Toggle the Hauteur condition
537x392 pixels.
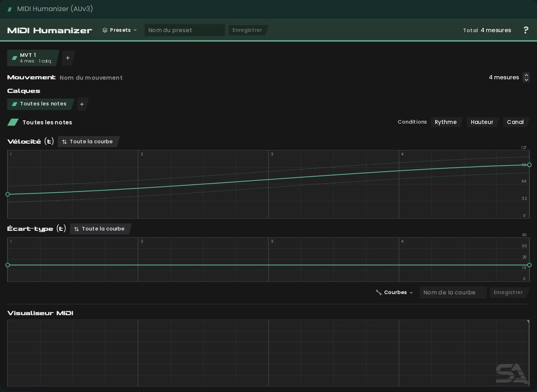(482, 122)
